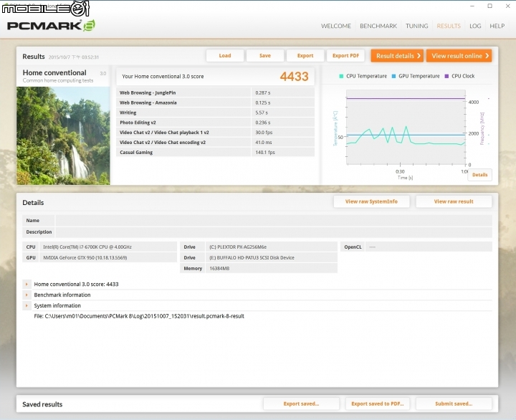Click the PCMark 8 logo

51,25
